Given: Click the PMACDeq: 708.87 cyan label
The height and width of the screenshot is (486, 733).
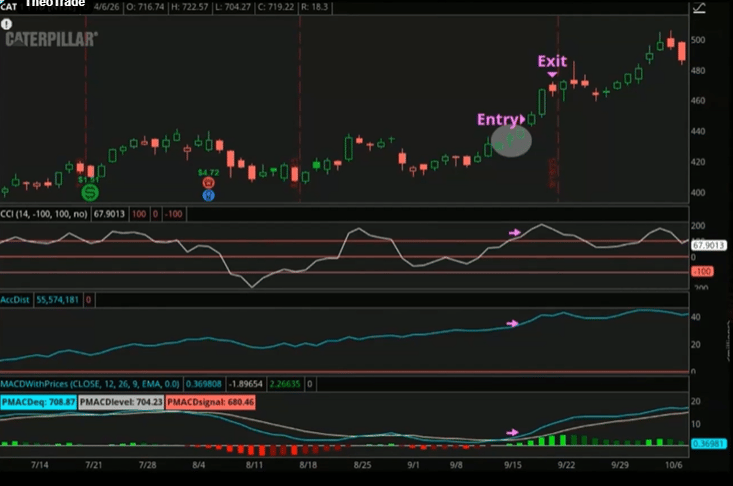Looking at the screenshot, I should (38, 402).
